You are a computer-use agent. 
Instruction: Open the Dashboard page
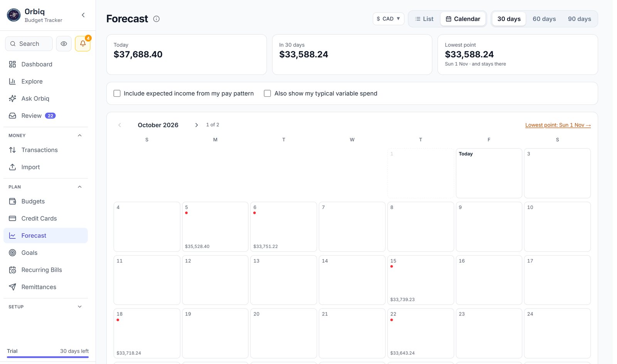(46, 64)
